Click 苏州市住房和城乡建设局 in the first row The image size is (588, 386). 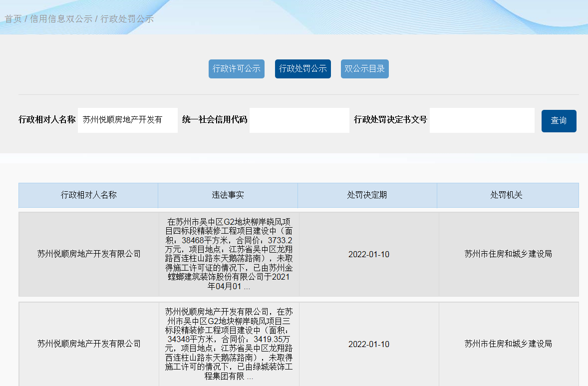[x=508, y=254]
